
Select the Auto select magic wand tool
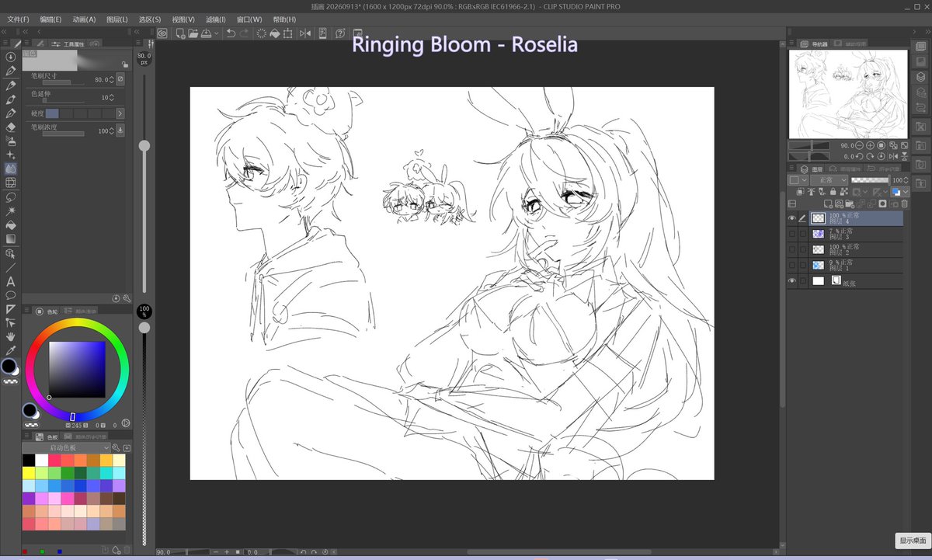pyautogui.click(x=11, y=212)
